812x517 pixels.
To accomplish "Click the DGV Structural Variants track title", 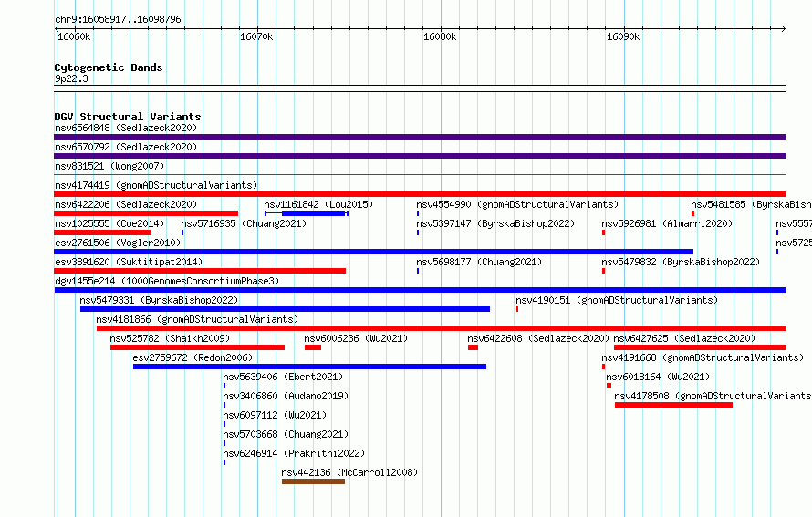I will coord(128,117).
